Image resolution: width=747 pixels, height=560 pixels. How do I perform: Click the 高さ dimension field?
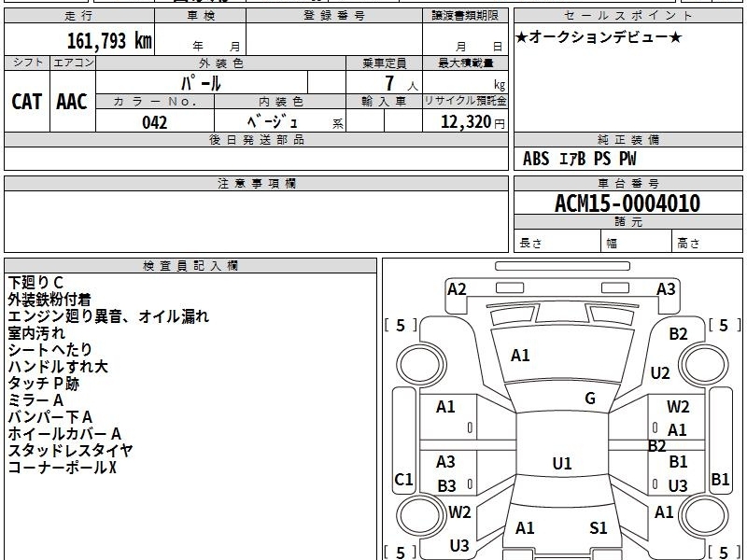[708, 242]
